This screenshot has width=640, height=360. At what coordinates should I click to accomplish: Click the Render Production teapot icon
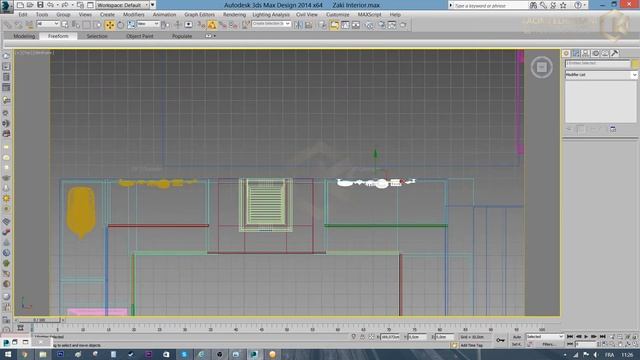tap(402, 25)
